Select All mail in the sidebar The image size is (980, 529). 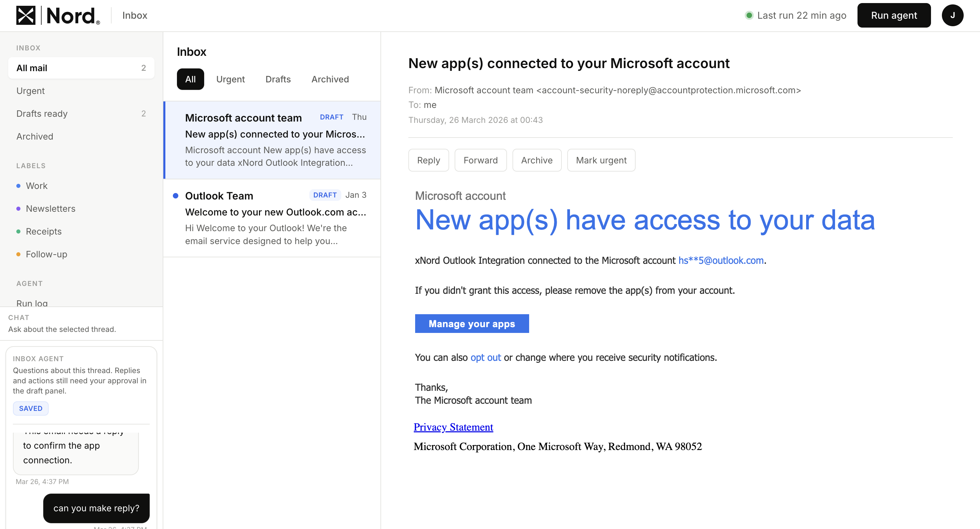point(81,68)
